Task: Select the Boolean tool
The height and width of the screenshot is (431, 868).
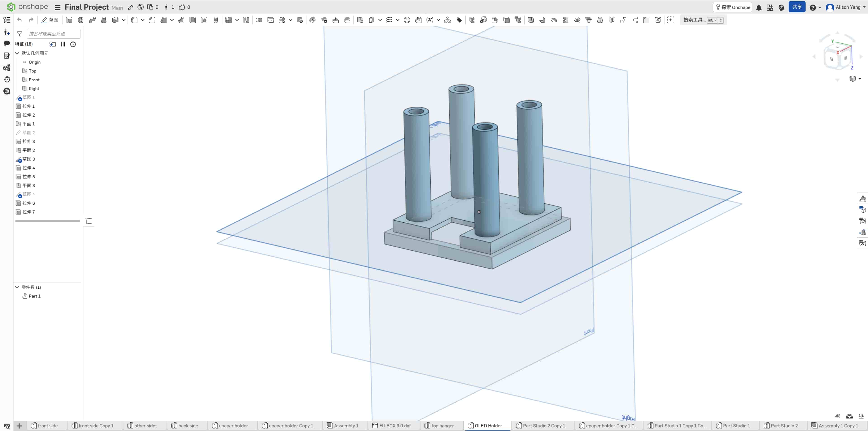Action: pos(259,20)
